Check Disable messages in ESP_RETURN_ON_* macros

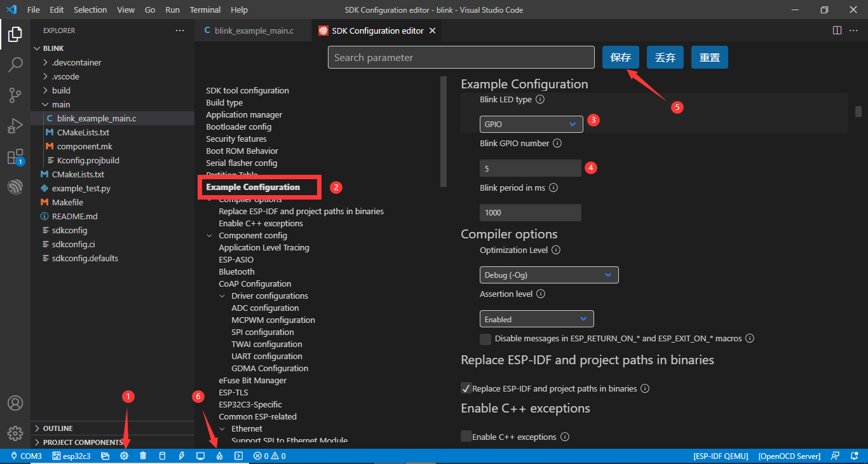[485, 339]
